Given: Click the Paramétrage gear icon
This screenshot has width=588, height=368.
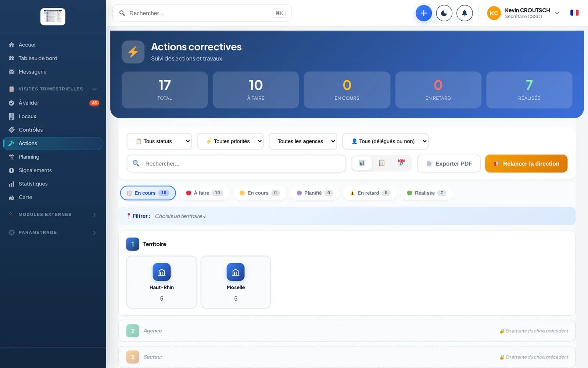Looking at the screenshot, I should (11, 233).
